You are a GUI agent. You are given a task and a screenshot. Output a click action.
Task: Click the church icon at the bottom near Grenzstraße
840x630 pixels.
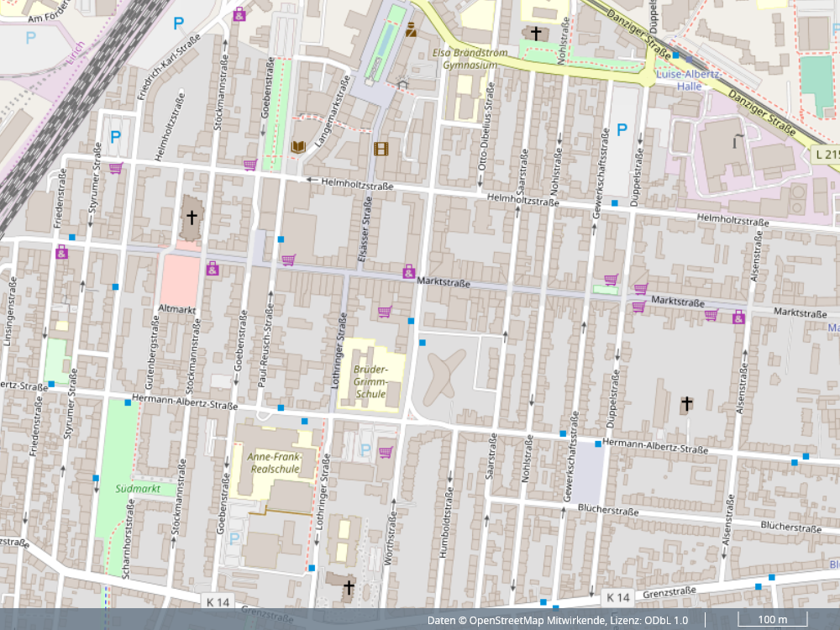(348, 587)
